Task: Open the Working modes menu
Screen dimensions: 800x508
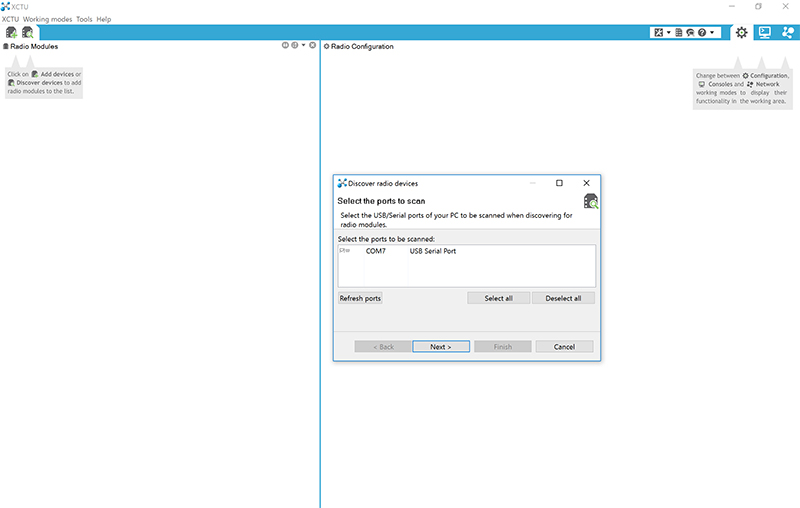Action: tap(47, 19)
